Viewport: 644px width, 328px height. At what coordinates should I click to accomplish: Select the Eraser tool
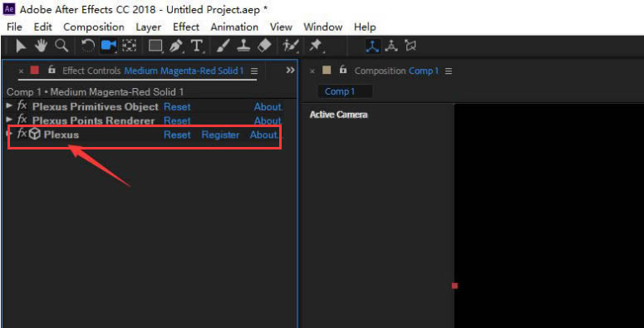pos(264,46)
